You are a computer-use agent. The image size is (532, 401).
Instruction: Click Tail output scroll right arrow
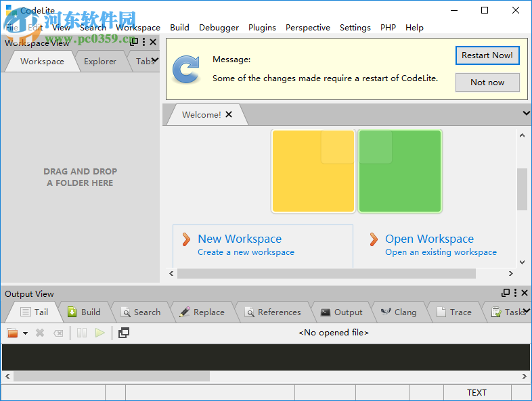pyautogui.click(x=524, y=376)
